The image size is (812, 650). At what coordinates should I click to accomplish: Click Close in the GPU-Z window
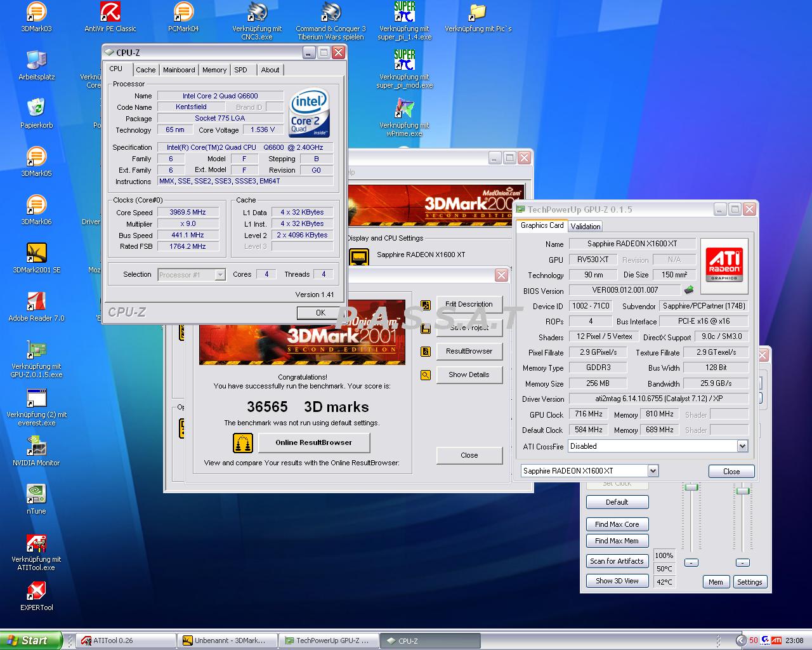click(731, 471)
